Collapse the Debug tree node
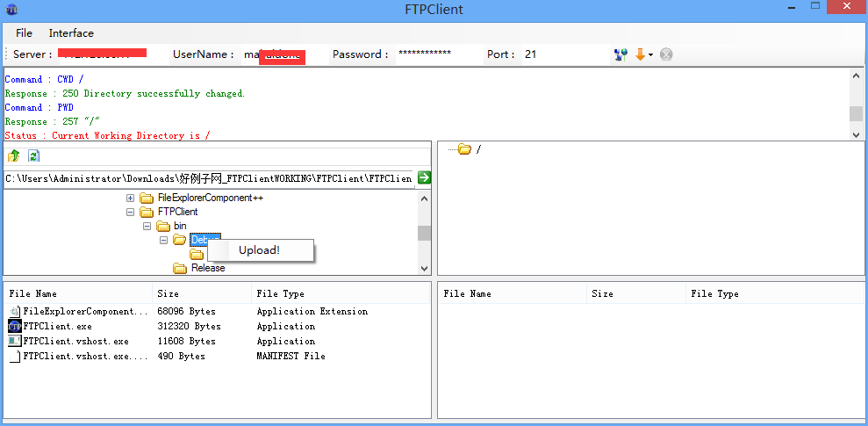The width and height of the screenshot is (868, 426). click(x=163, y=240)
